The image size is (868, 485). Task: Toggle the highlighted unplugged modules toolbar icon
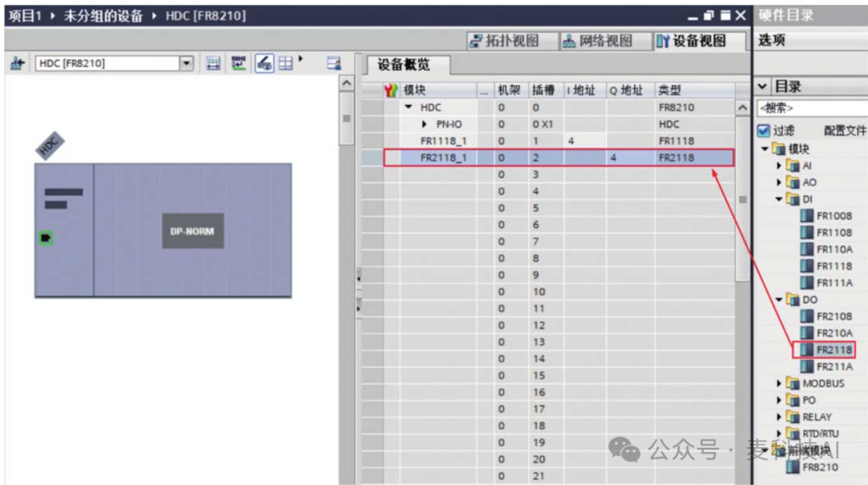point(264,63)
